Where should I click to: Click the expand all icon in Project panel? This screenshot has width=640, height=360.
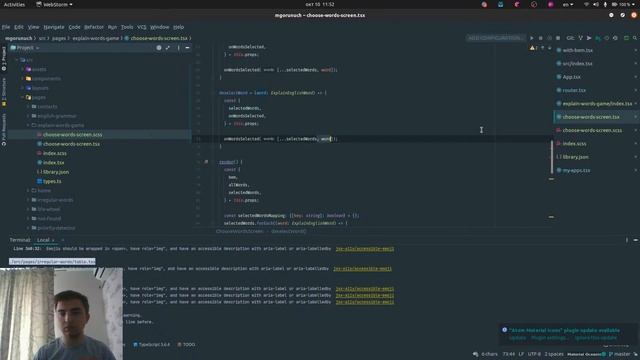[168, 48]
